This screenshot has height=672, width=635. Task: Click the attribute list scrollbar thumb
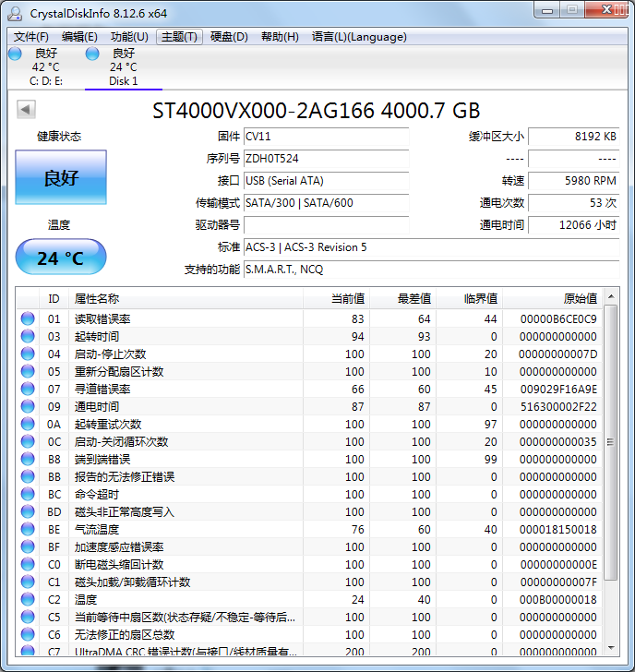611,442
